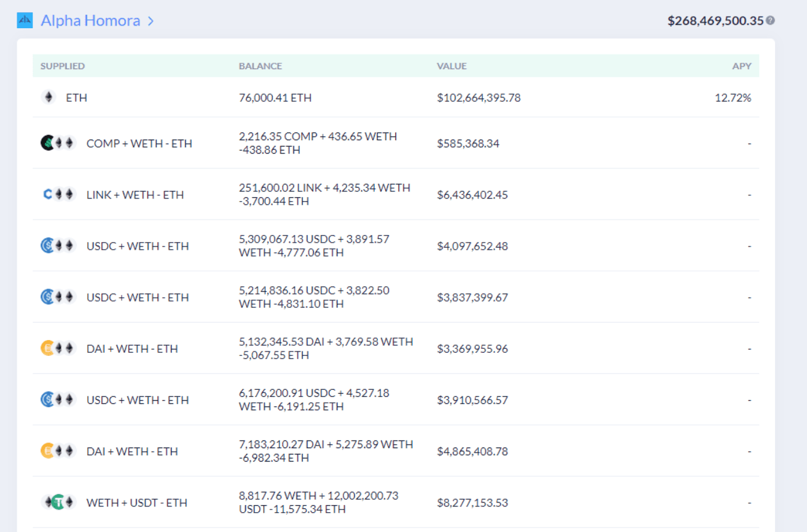Select the LINK + WETH - ETH label
807x532 pixels.
click(135, 195)
